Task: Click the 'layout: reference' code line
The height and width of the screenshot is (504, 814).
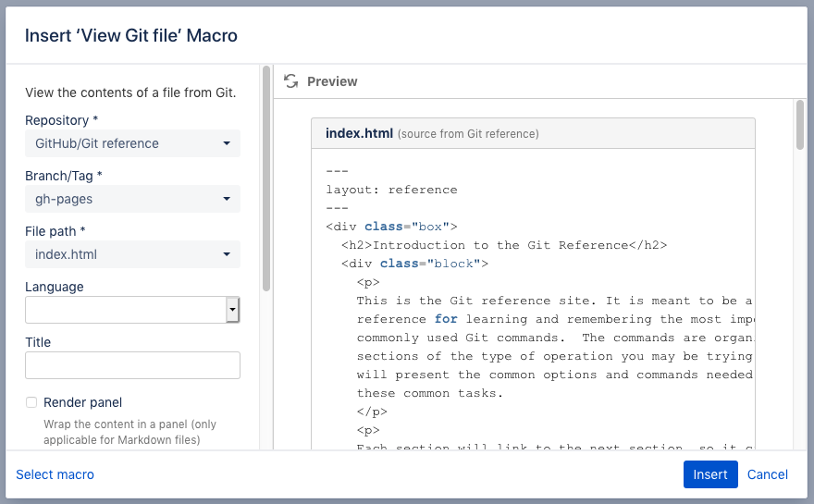Action: 391,190
